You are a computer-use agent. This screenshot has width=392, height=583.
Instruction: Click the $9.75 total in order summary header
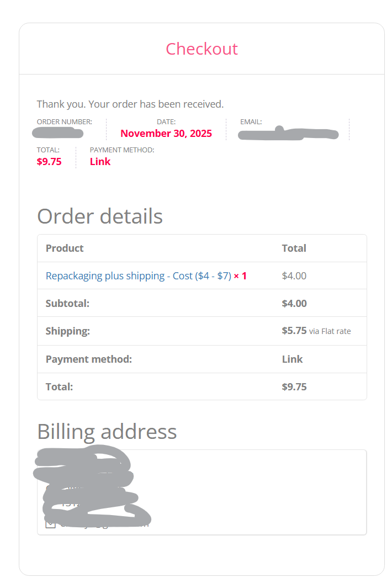(49, 162)
